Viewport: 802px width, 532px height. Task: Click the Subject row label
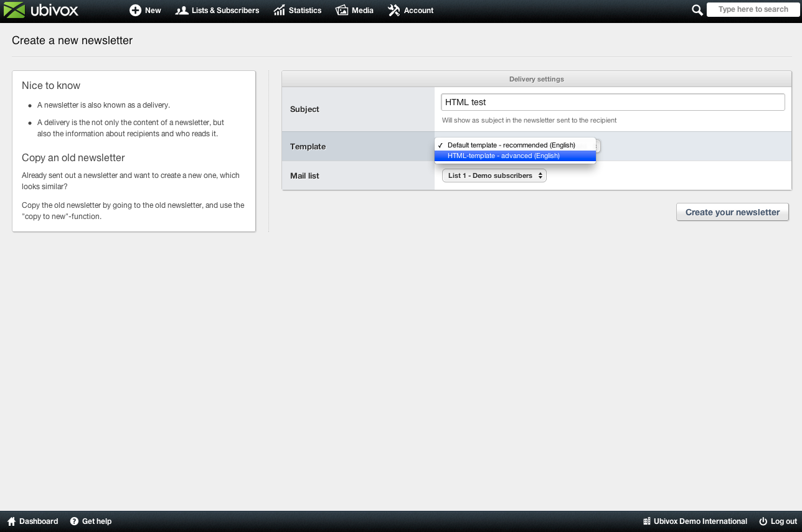304,110
